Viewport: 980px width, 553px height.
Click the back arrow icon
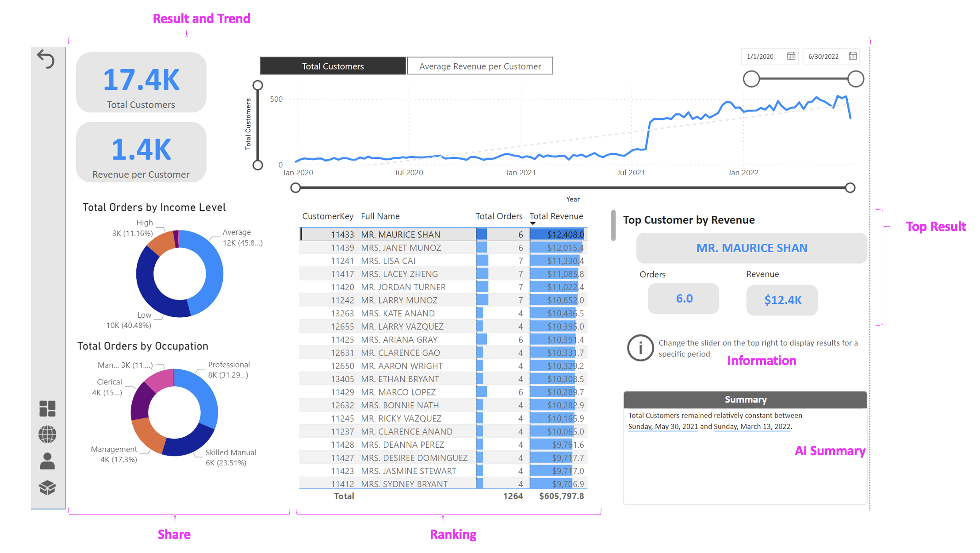click(x=46, y=59)
